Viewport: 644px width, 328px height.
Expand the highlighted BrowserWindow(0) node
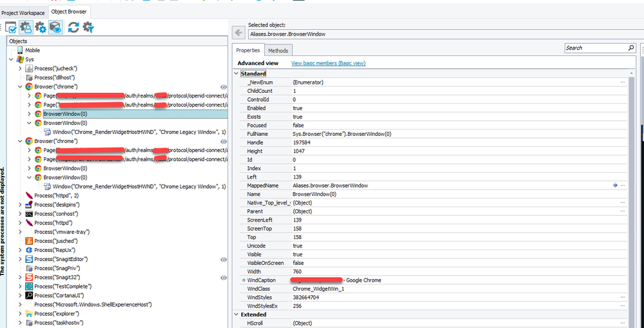29,113
